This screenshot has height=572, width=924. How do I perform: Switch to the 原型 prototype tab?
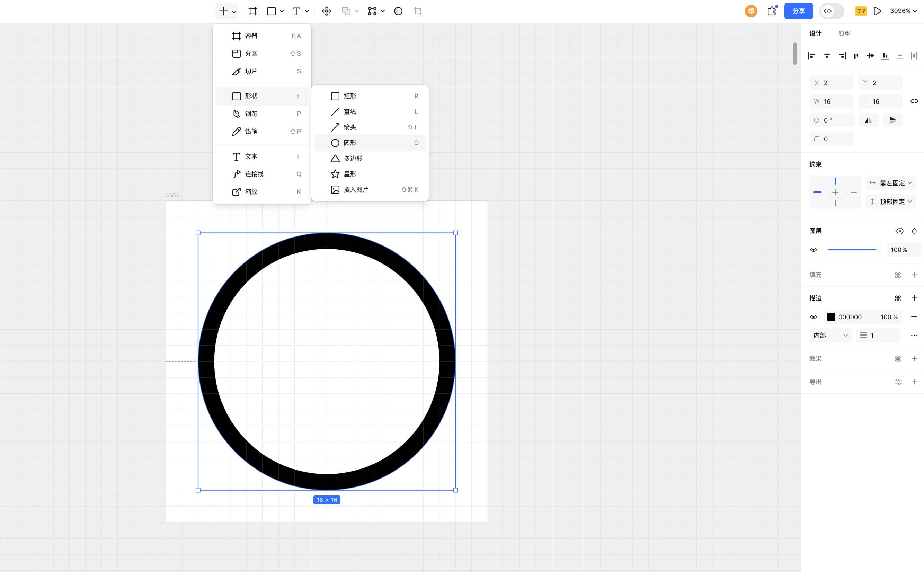(x=844, y=34)
